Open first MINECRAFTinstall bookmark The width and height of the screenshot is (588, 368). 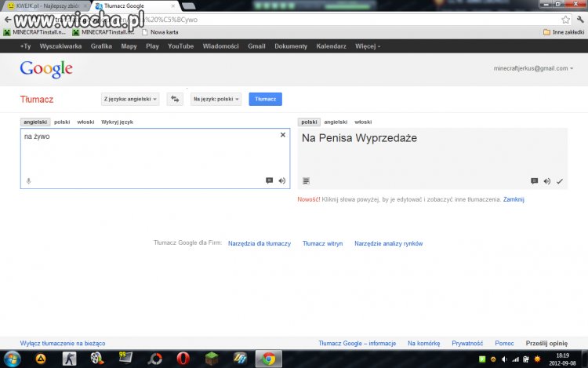coord(34,32)
